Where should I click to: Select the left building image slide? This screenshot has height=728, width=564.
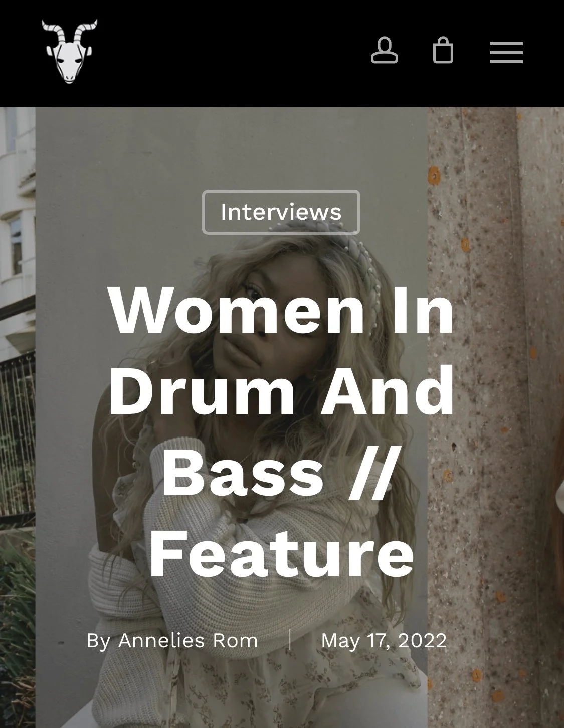click(x=18, y=417)
